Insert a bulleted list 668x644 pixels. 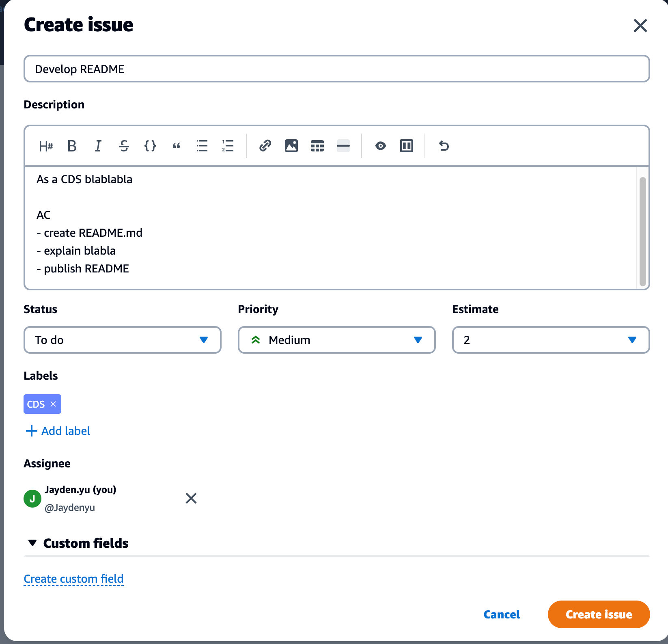(202, 146)
